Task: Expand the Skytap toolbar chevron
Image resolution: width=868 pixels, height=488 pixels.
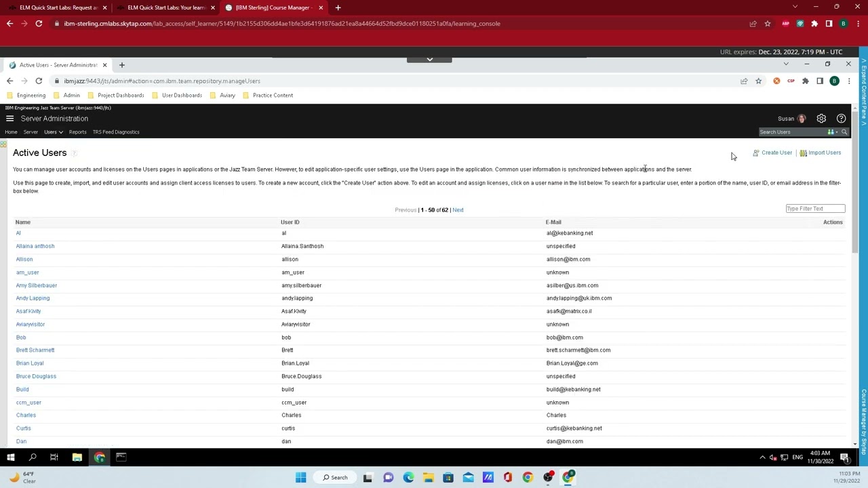Action: (429, 59)
